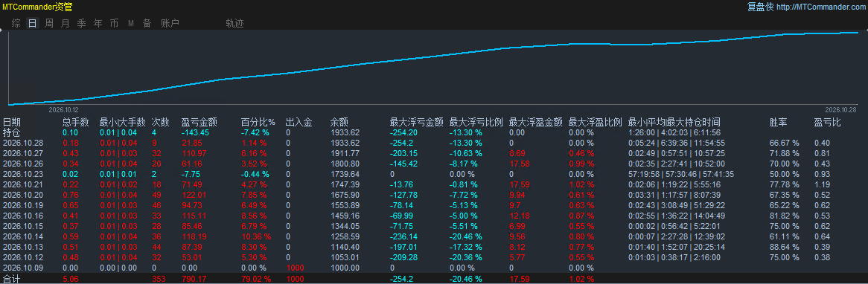This screenshot has height=284, width=868.
Task: Click the 88.64 % win rate cell
Action: click(x=785, y=247)
